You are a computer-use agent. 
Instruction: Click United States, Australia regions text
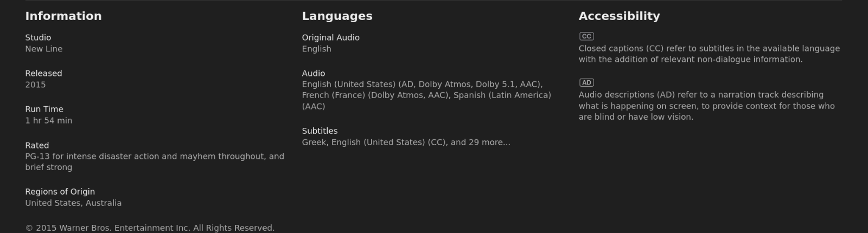point(73,203)
